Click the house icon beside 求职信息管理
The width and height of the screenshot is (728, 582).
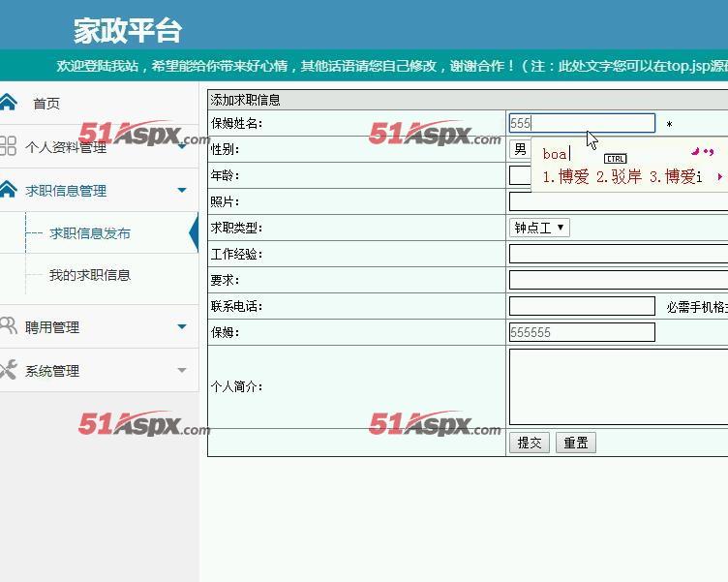click(x=8, y=190)
